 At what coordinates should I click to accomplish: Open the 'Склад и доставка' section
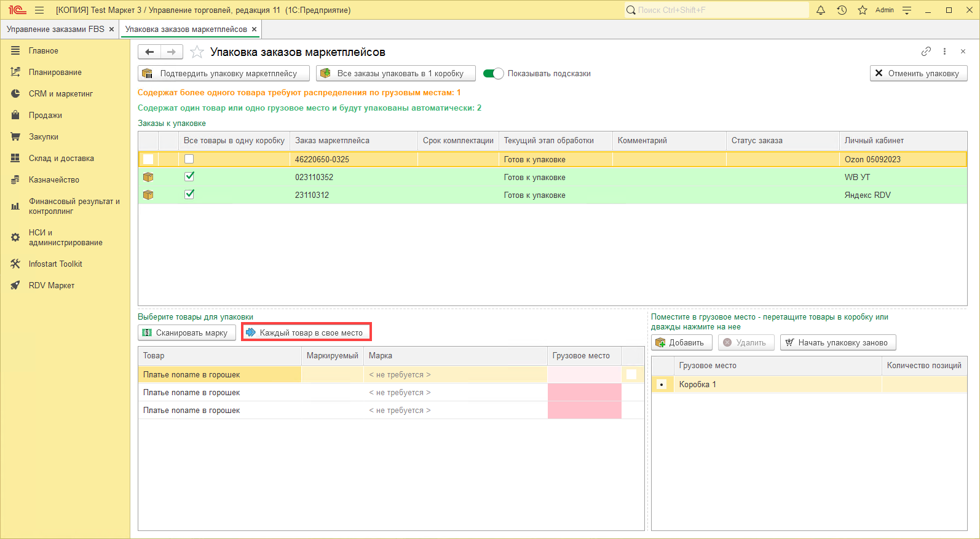click(x=61, y=158)
